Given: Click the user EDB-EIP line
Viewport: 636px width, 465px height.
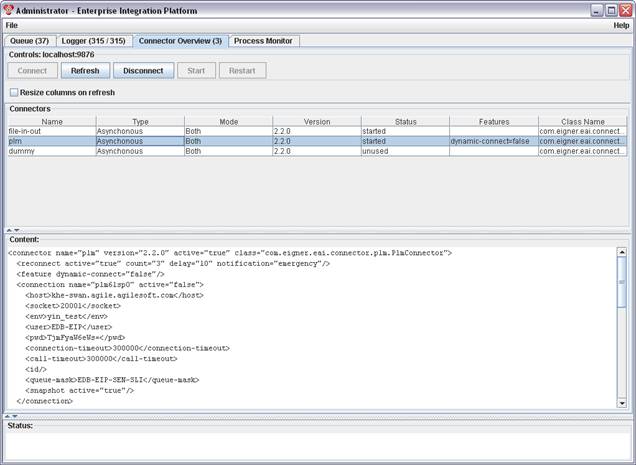Looking at the screenshot, I should 69,327.
